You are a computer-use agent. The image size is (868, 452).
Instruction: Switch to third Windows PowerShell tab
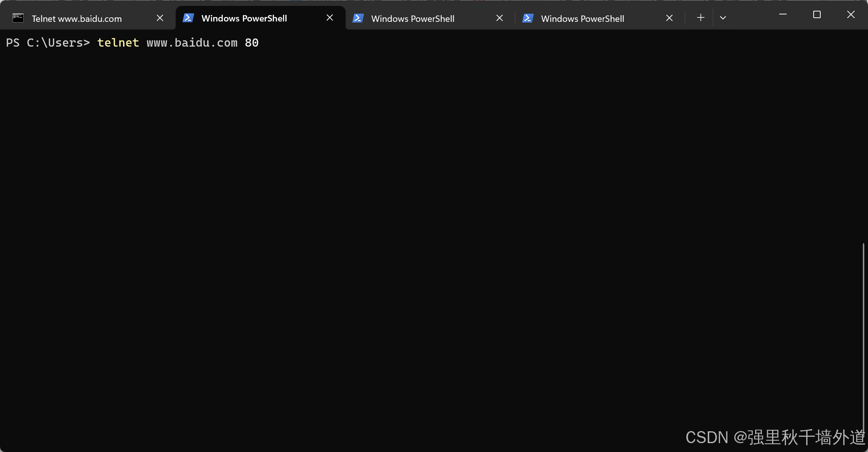tap(413, 18)
